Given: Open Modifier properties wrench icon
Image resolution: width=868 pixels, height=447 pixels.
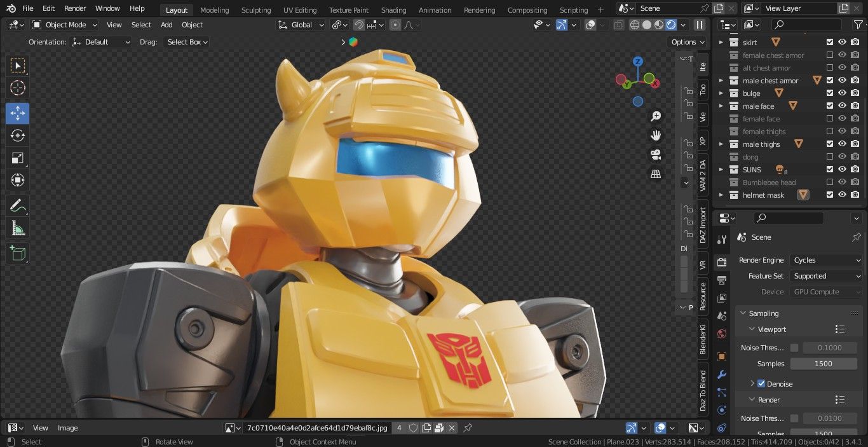Looking at the screenshot, I should pyautogui.click(x=721, y=375).
